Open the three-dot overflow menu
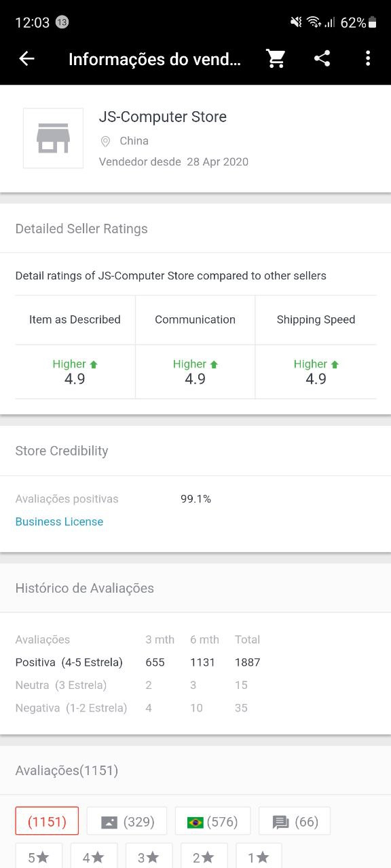 point(368,59)
